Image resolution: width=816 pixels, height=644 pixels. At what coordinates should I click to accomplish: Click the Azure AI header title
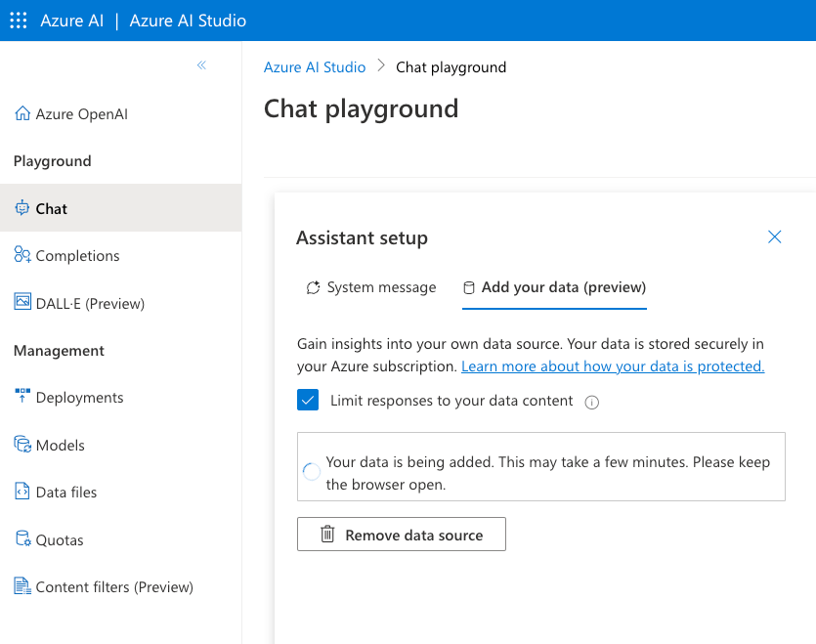point(71,21)
